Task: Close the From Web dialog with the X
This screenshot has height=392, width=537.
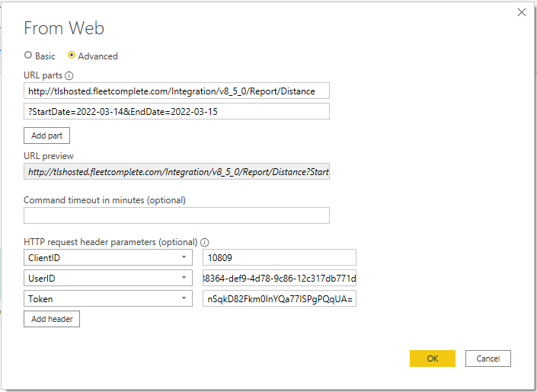Action: 521,12
